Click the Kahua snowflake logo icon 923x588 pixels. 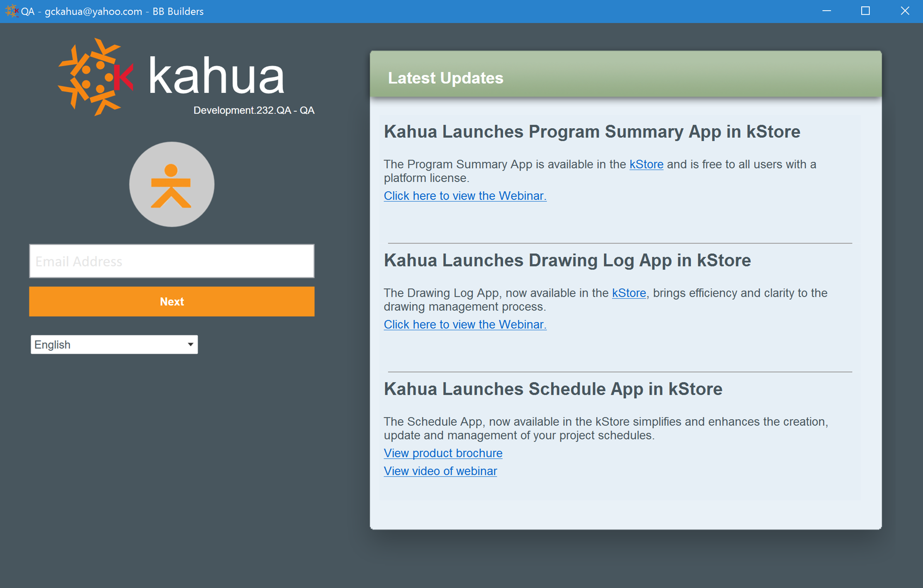pos(95,77)
